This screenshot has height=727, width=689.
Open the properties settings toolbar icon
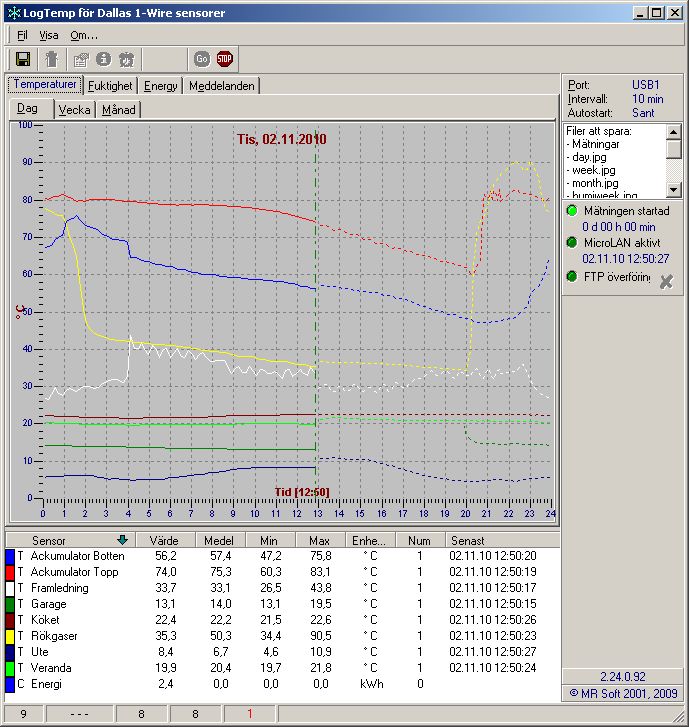(x=81, y=59)
